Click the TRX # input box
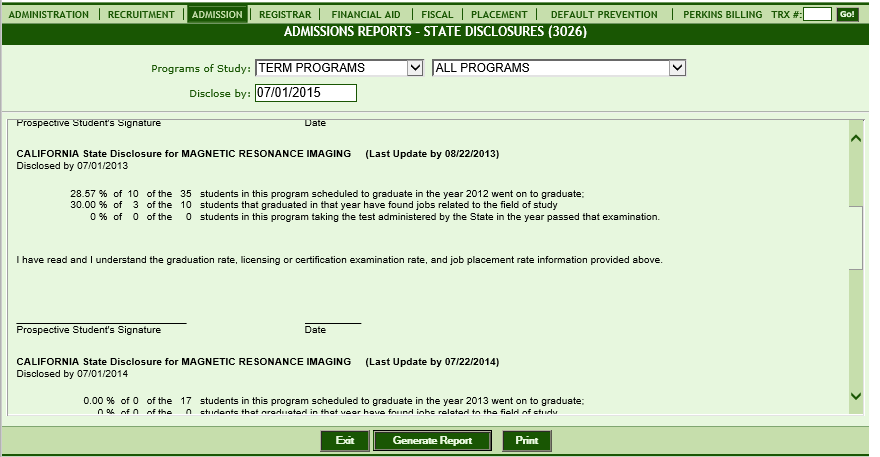This screenshot has width=880, height=457. [817, 14]
